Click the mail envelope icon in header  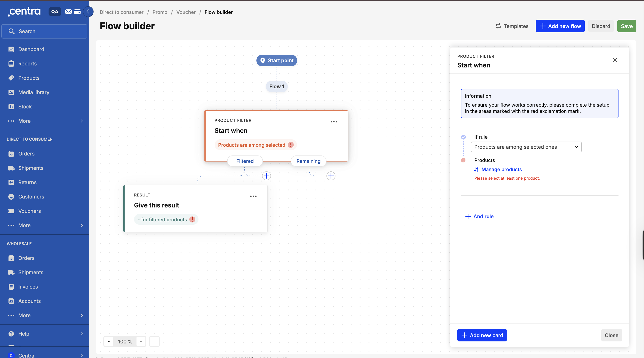(68, 11)
